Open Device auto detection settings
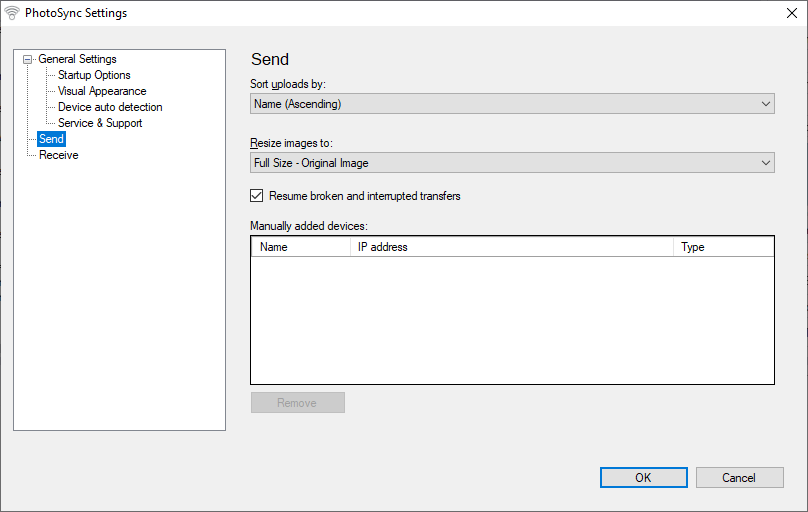Viewport: 808px width, 512px height. coord(110,107)
